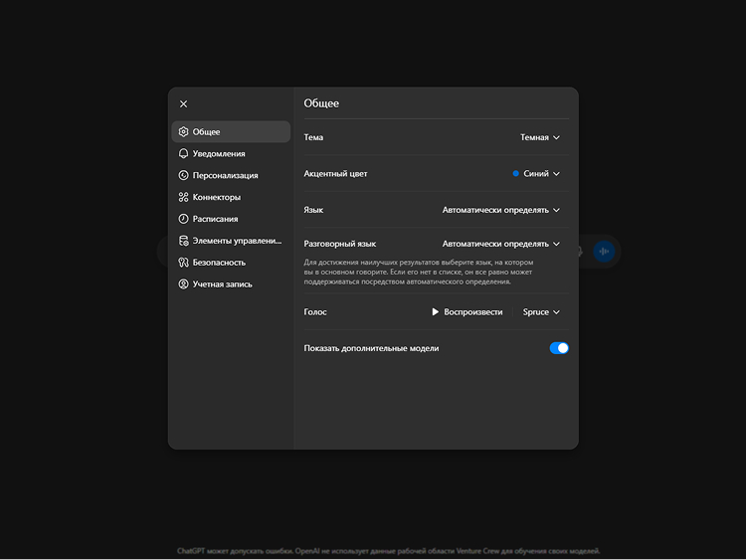The height and width of the screenshot is (560, 746).
Task: Click the Показать дополнительные модели label
Action: point(372,348)
